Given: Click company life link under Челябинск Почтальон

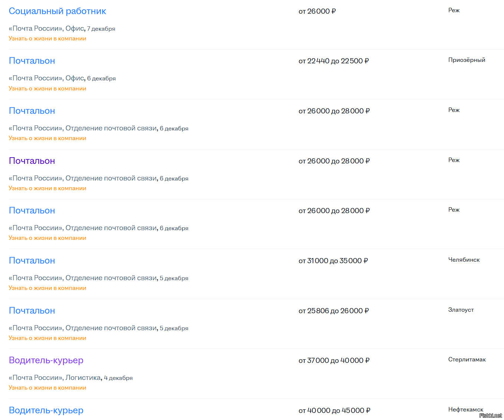Looking at the screenshot, I should click(x=48, y=288).
